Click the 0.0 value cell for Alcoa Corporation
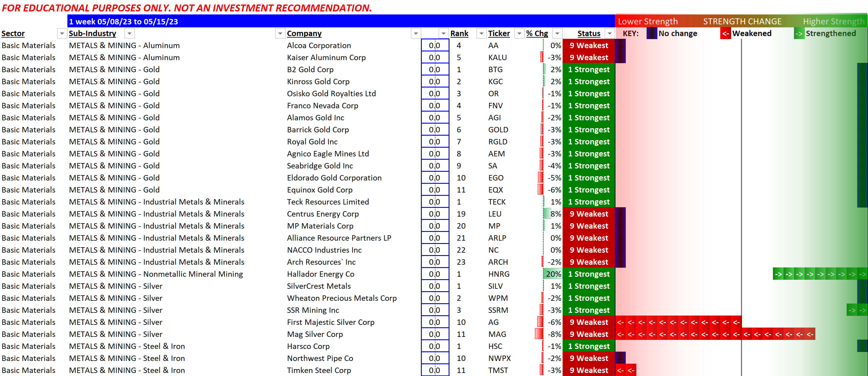The image size is (868, 376). [434, 45]
